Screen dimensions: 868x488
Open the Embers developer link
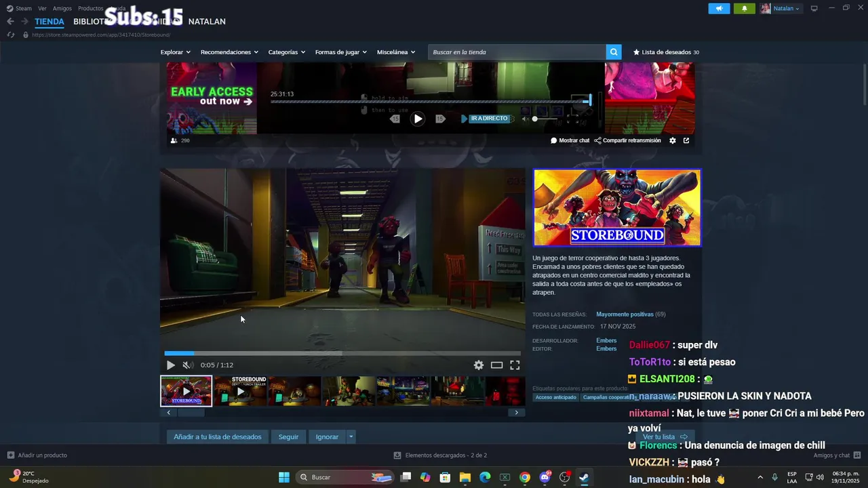pyautogui.click(x=606, y=340)
